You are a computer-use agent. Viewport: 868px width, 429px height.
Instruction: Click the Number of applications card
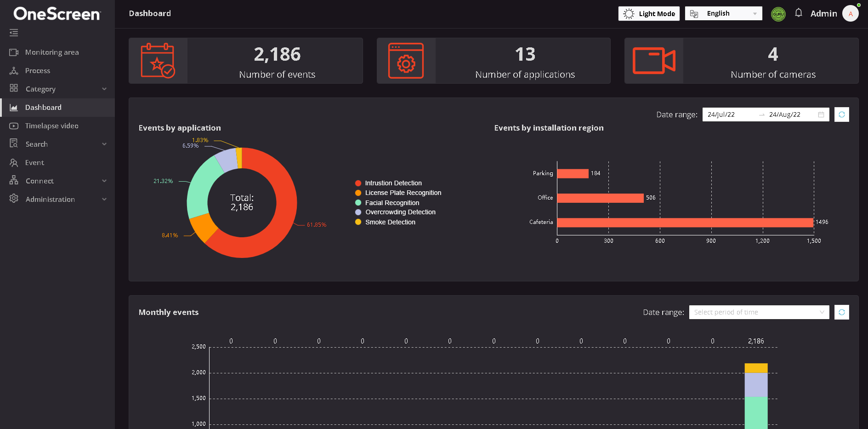coord(494,61)
